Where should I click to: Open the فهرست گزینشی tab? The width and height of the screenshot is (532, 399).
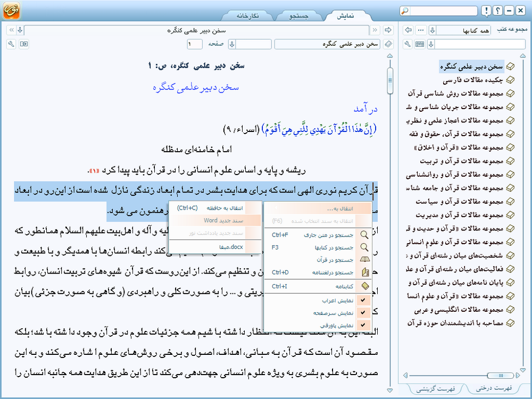tap(436, 389)
